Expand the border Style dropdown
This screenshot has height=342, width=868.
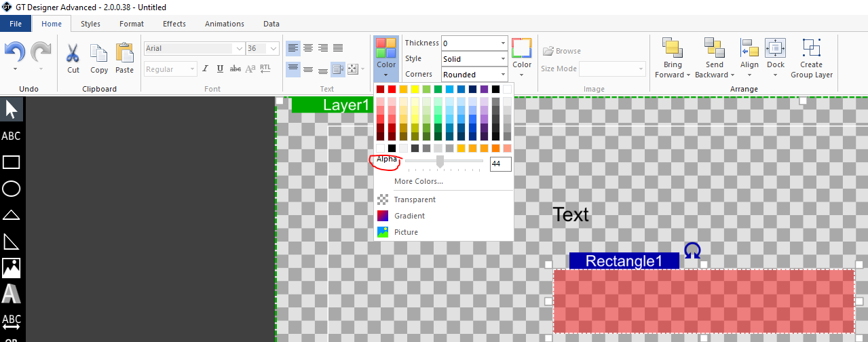pos(503,59)
